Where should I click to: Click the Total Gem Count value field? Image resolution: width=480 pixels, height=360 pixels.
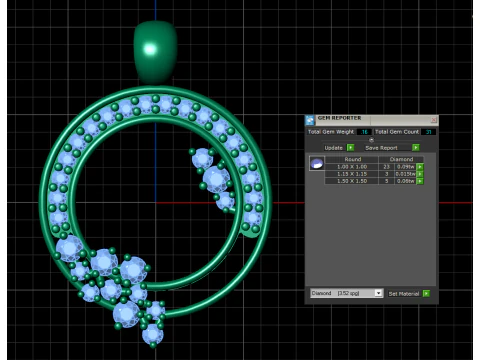pos(428,132)
